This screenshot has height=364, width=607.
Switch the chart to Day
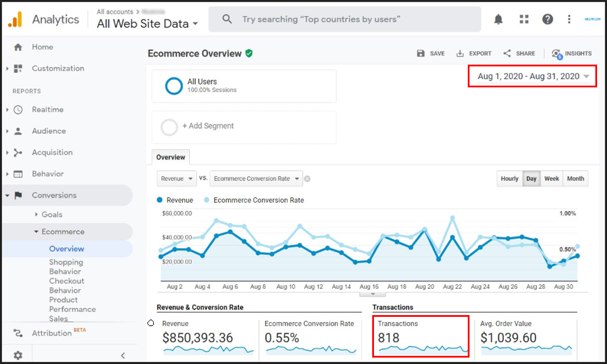pos(531,179)
